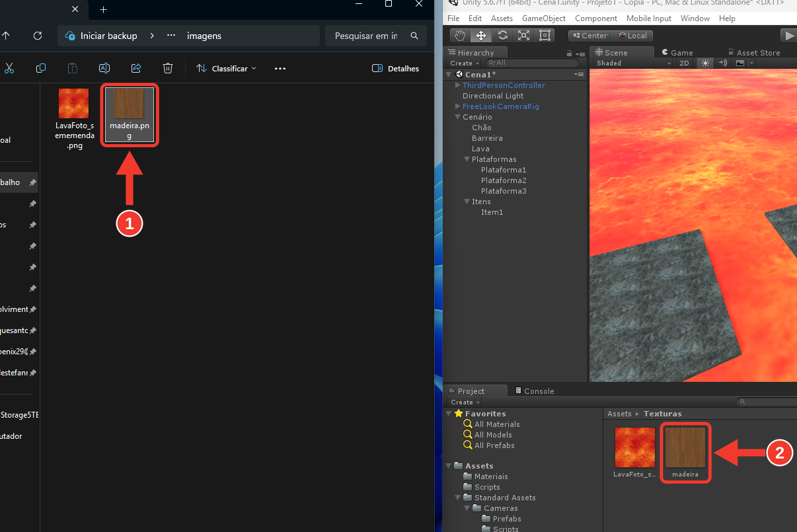The image size is (797, 532).
Task: Click the Iniciar backup breadcrumb
Action: pyautogui.click(x=108, y=36)
